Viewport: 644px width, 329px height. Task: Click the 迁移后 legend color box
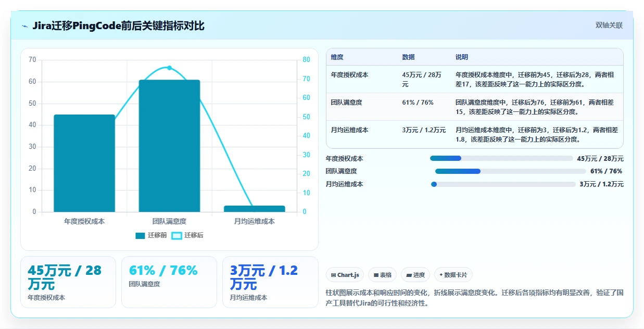point(176,236)
